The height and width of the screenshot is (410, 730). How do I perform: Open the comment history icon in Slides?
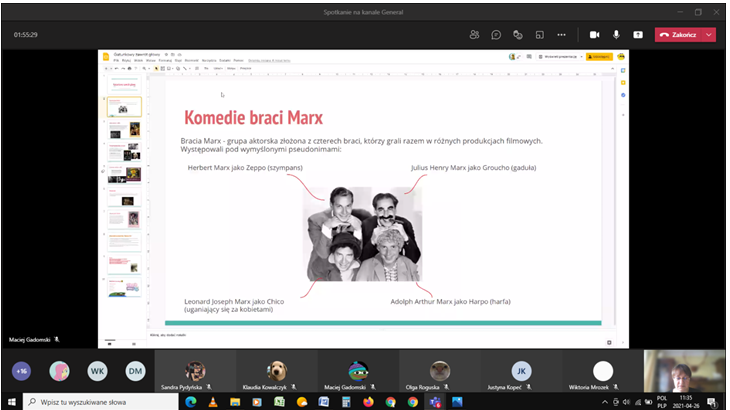[529, 57]
